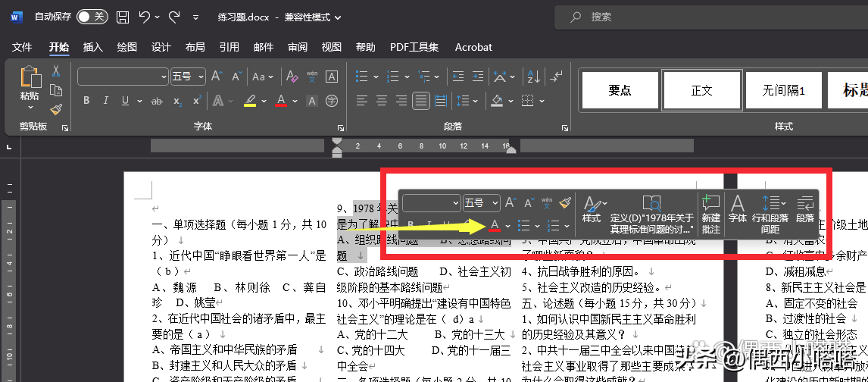Image resolution: width=868 pixels, height=382 pixels.
Task: Switch to the 插入 tab
Action: [x=93, y=47]
